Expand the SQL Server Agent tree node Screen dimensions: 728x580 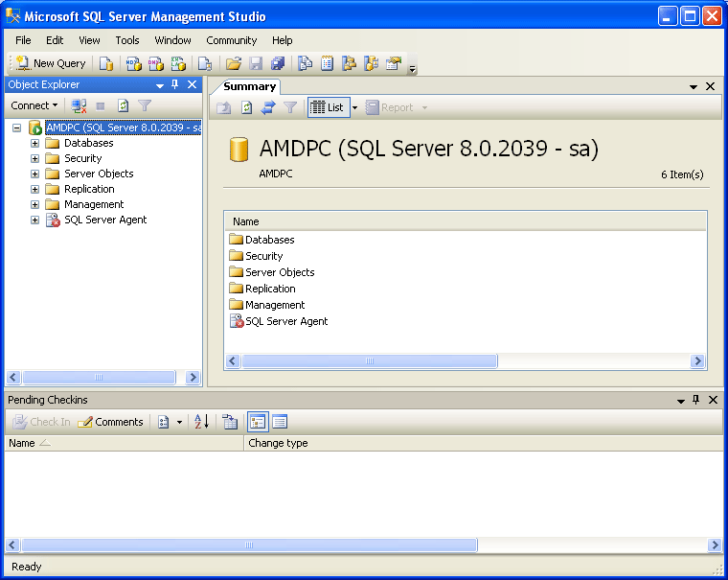(34, 220)
